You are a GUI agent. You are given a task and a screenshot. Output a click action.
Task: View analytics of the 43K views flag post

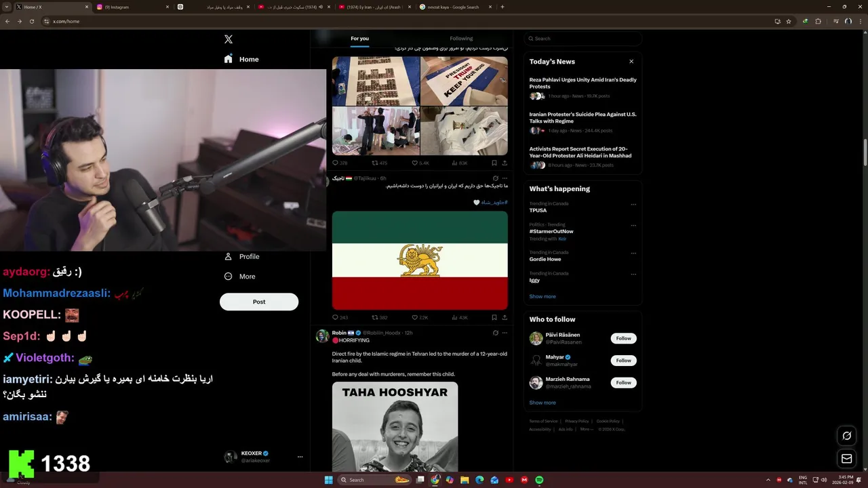click(459, 317)
